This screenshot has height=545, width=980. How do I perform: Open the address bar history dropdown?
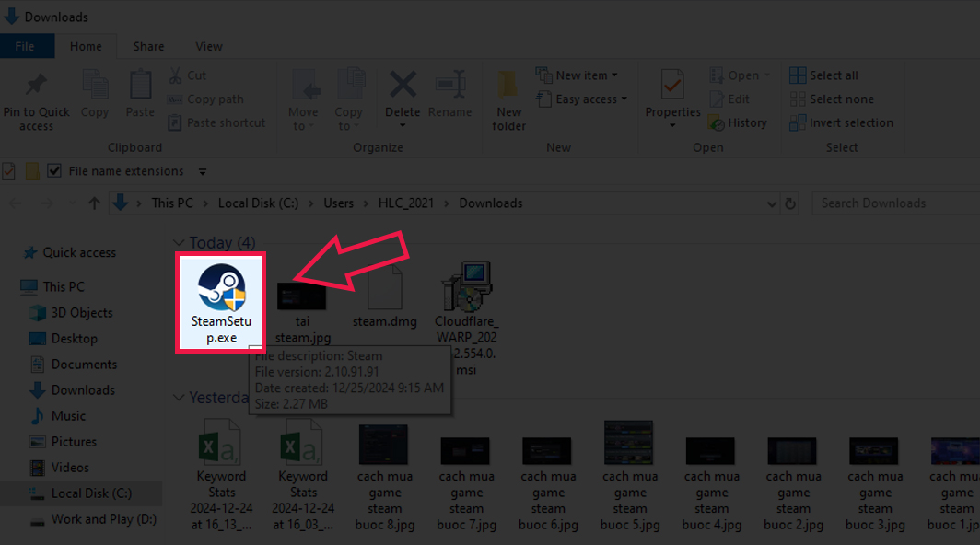(x=772, y=203)
